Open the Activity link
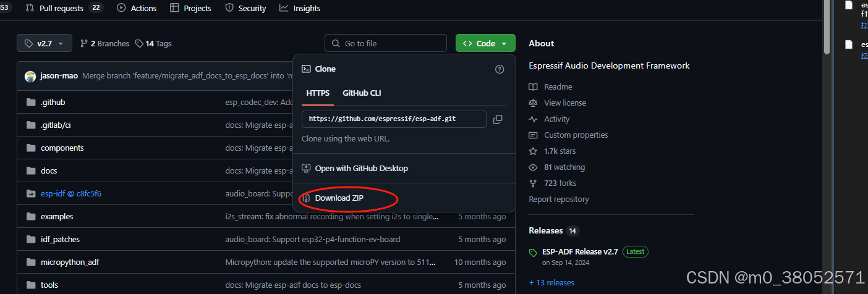Screen dimensions: 868x294 click(x=557, y=119)
